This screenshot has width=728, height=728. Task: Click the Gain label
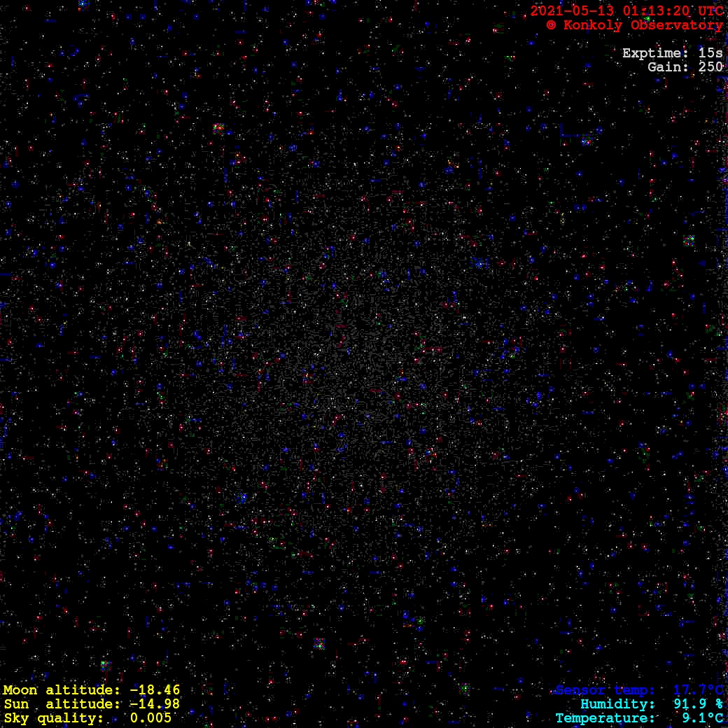pyautogui.click(x=665, y=67)
